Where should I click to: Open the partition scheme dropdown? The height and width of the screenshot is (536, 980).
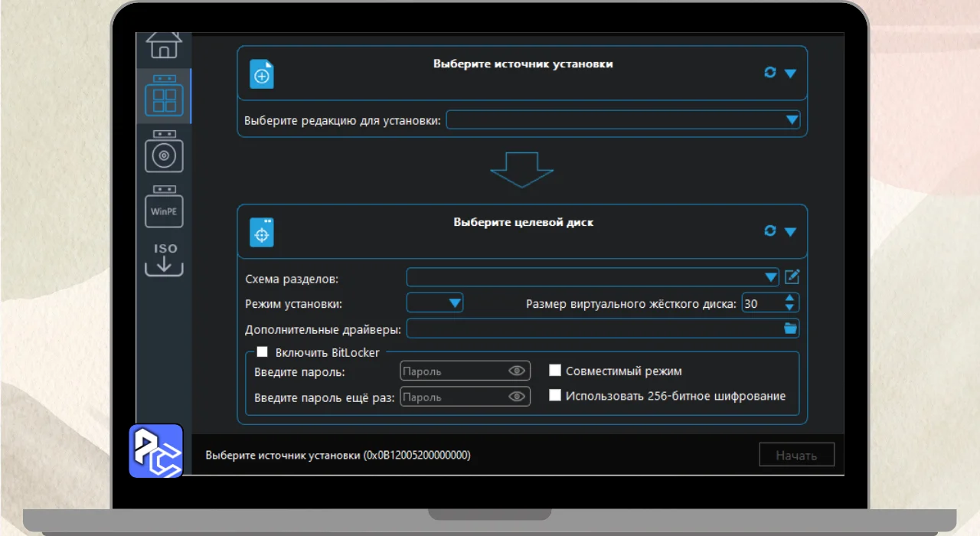[593, 277]
